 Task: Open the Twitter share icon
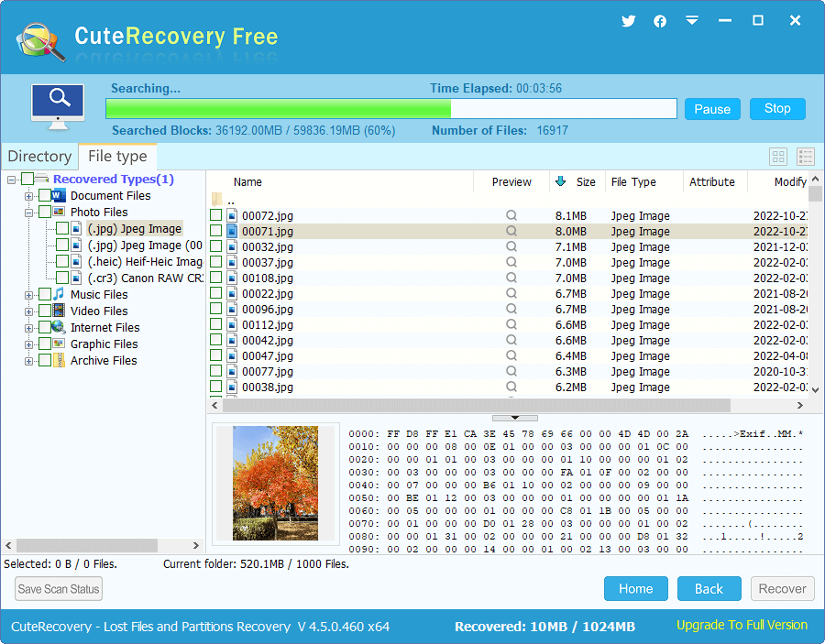coord(628,21)
